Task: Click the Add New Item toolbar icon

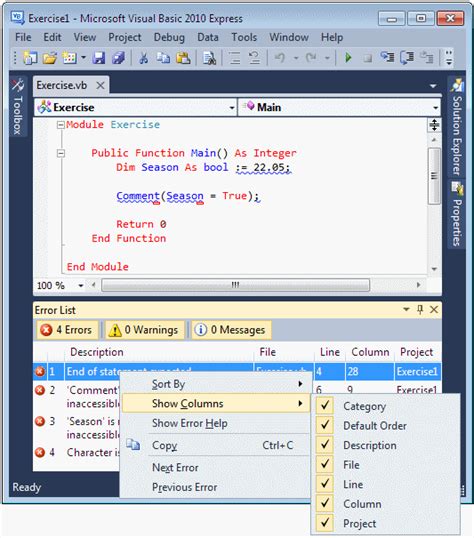Action: point(69,58)
